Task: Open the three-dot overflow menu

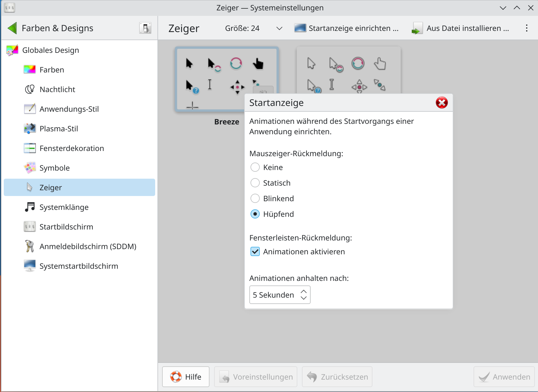Action: point(527,28)
